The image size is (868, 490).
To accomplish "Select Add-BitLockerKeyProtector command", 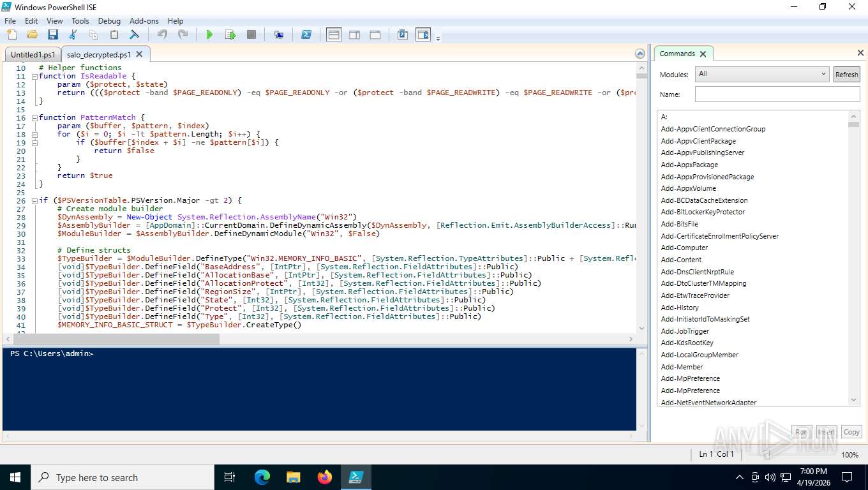I will 703,212.
